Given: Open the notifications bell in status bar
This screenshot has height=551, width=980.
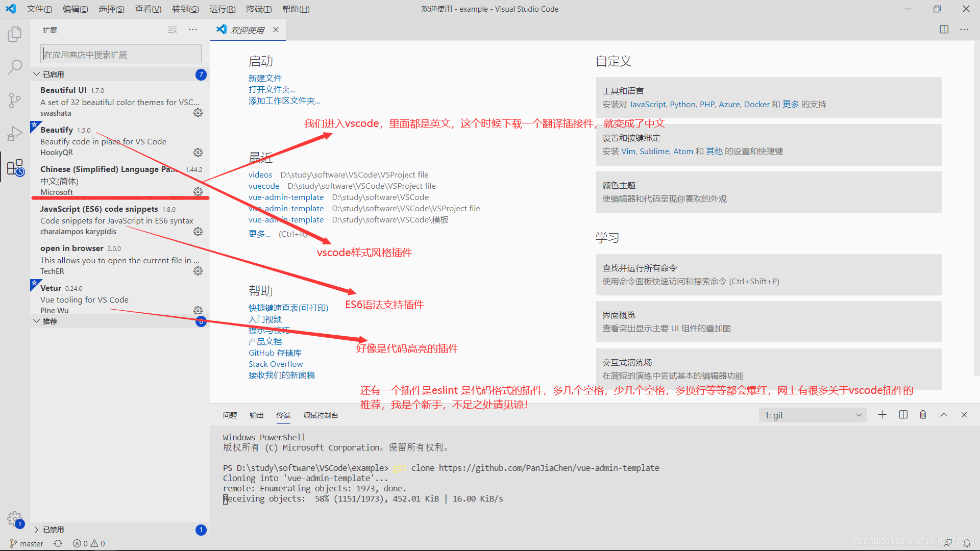Looking at the screenshot, I should click(x=967, y=543).
